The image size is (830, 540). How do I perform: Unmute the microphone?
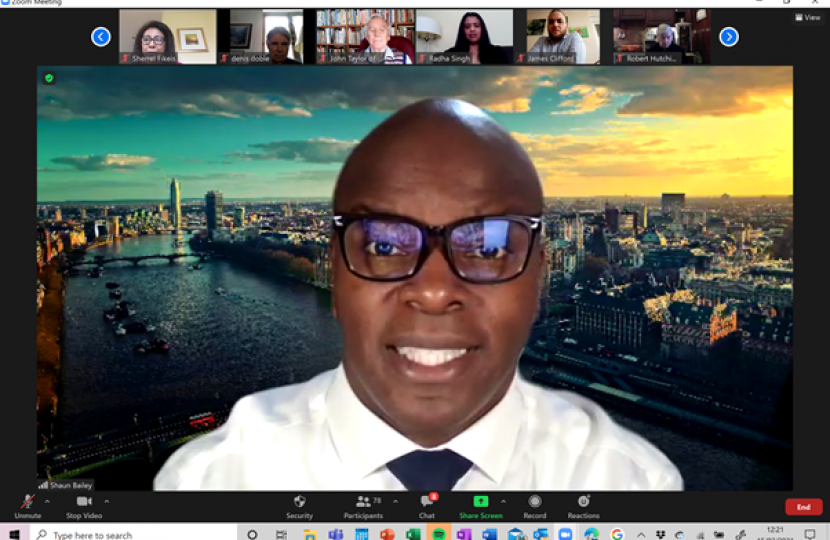click(27, 504)
